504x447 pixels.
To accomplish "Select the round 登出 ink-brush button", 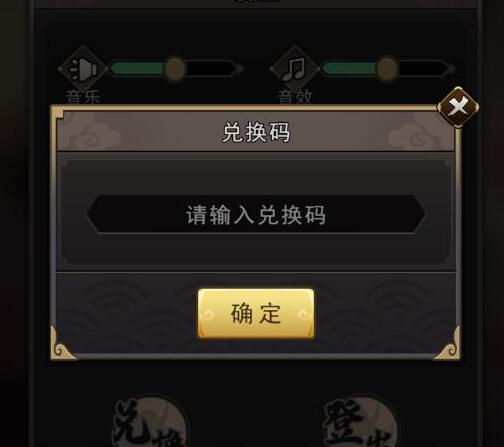I will 360,422.
